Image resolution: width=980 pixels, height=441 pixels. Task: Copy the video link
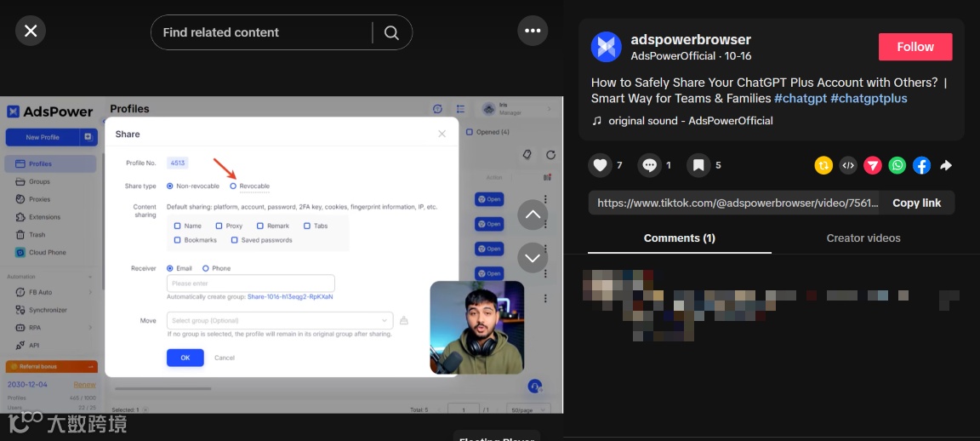click(916, 203)
